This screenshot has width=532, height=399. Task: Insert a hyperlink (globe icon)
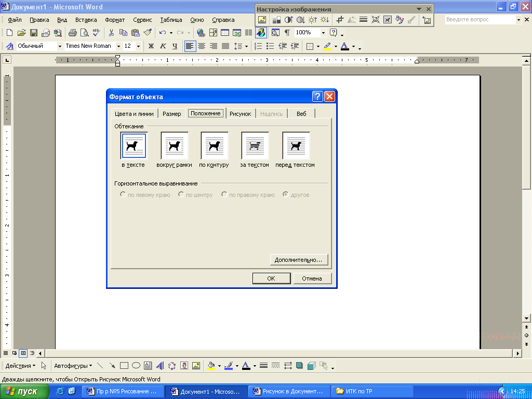click(201, 33)
